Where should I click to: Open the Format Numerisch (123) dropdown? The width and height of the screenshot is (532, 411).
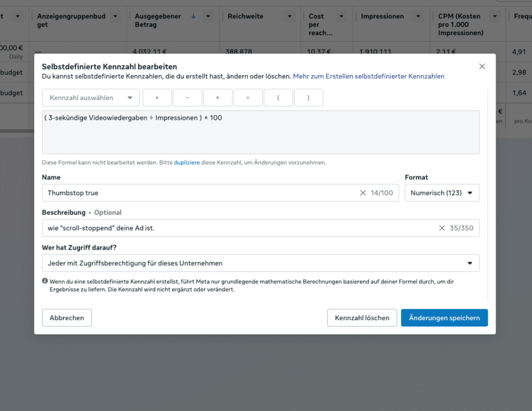[x=442, y=193]
